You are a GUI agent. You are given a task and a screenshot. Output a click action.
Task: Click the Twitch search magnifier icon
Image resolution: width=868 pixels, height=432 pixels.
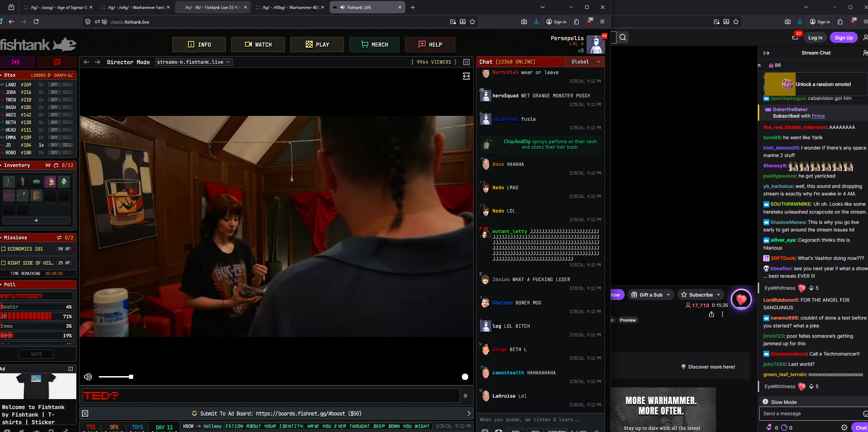click(623, 37)
